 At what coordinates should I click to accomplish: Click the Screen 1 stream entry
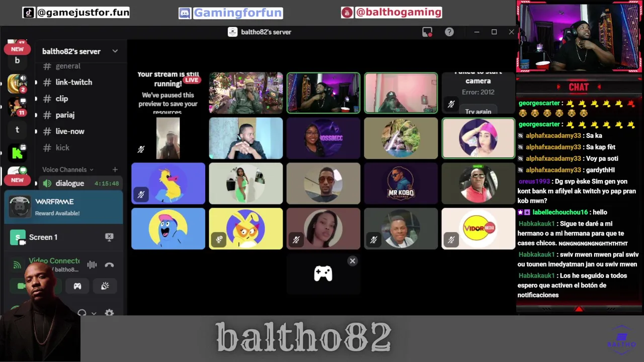[63, 237]
